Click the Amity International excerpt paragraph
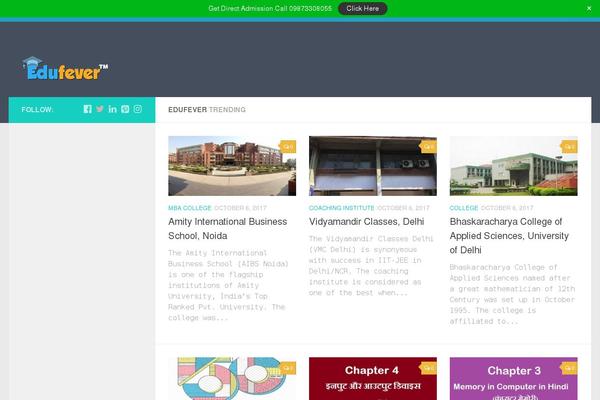Viewport: 600px width, 400px height. point(228,285)
